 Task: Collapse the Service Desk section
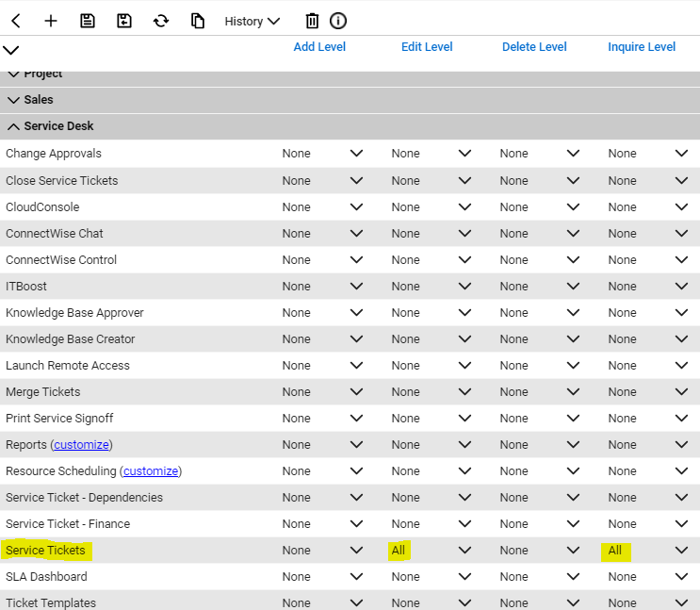pos(14,127)
